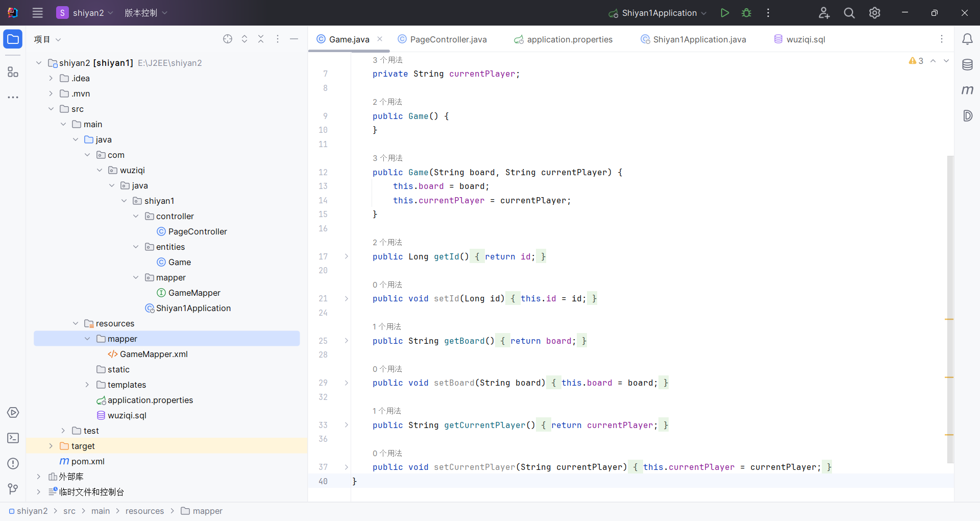Switch to wuziqi.sql tab
The height and width of the screenshot is (521, 980).
(x=799, y=39)
